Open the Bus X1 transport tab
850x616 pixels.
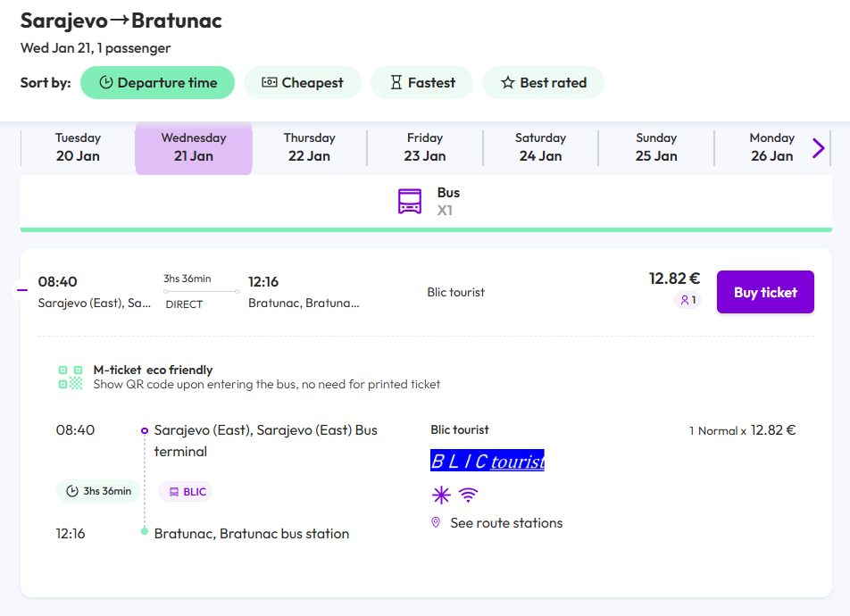426,202
